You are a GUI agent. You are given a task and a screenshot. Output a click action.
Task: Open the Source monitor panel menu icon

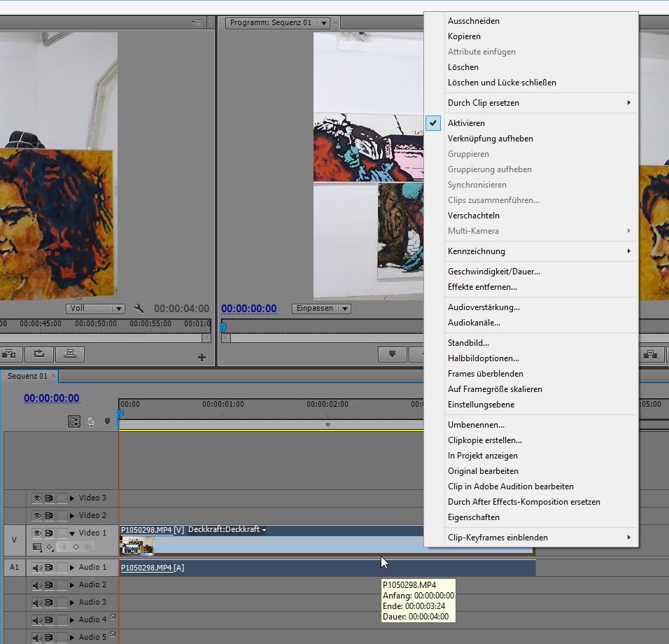197,22
